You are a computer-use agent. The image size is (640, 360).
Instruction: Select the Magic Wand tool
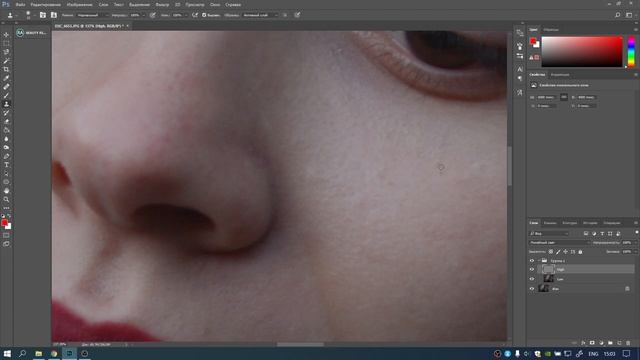click(x=6, y=60)
